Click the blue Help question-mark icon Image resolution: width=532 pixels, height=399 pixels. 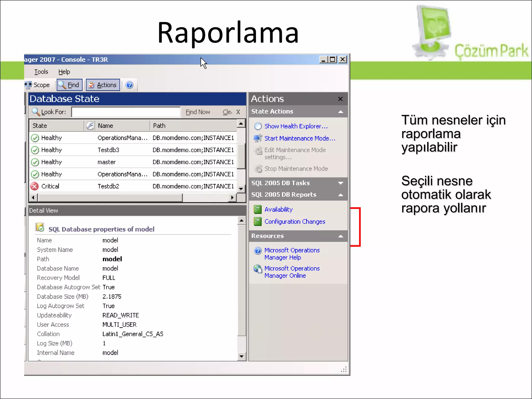[129, 85]
